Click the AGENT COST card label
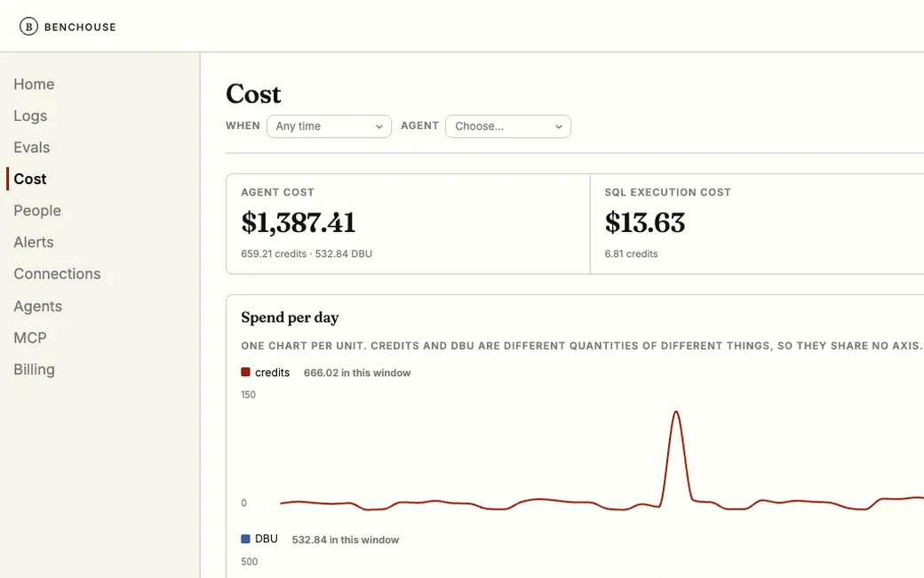924x578 pixels. (x=277, y=192)
